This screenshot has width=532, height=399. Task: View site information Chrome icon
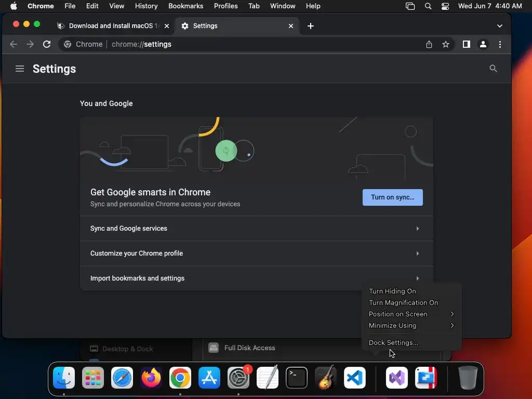68,44
